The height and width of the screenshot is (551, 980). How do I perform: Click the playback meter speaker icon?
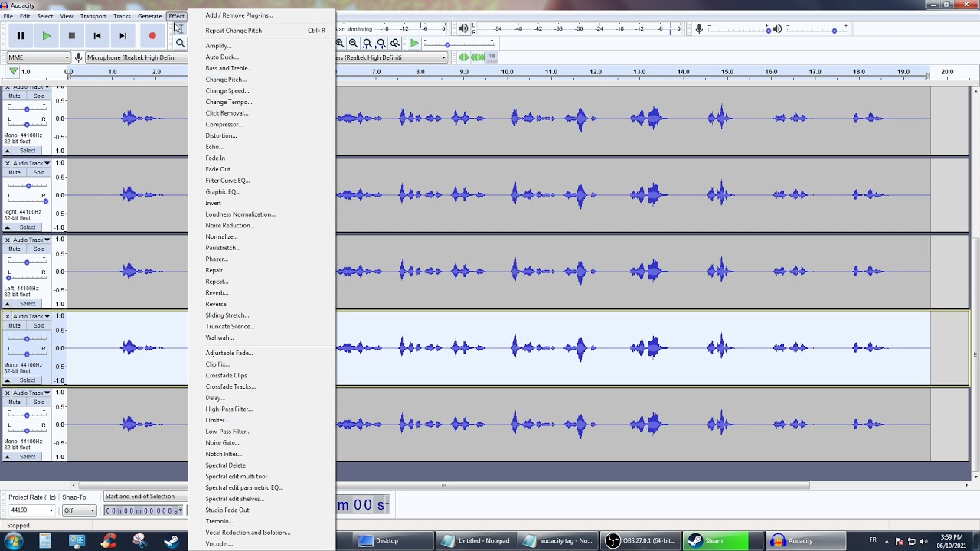(463, 28)
